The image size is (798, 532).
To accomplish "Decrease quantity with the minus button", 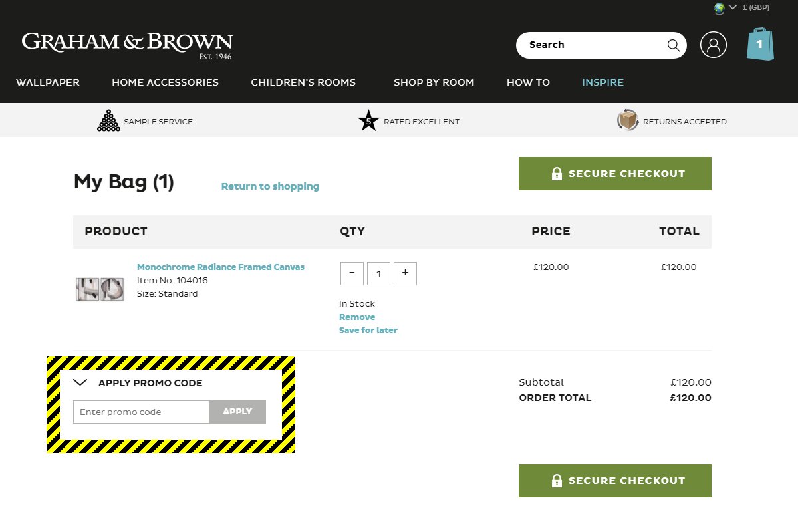I will click(352, 273).
